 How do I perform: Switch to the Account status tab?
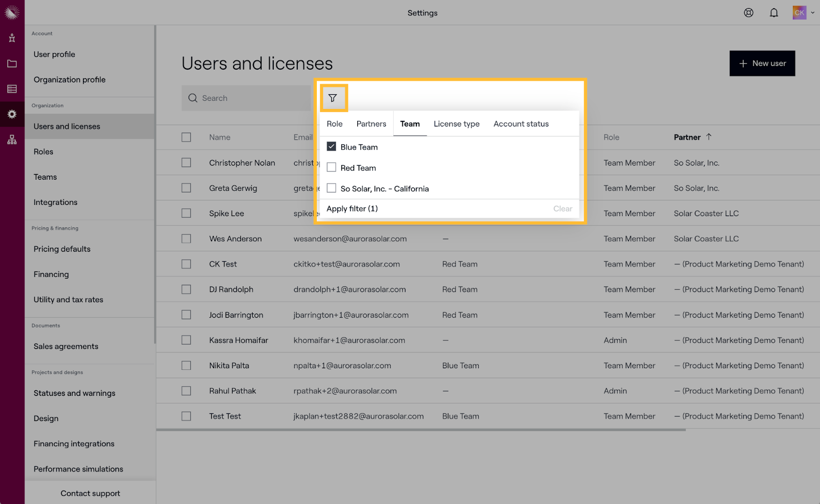[x=521, y=124]
